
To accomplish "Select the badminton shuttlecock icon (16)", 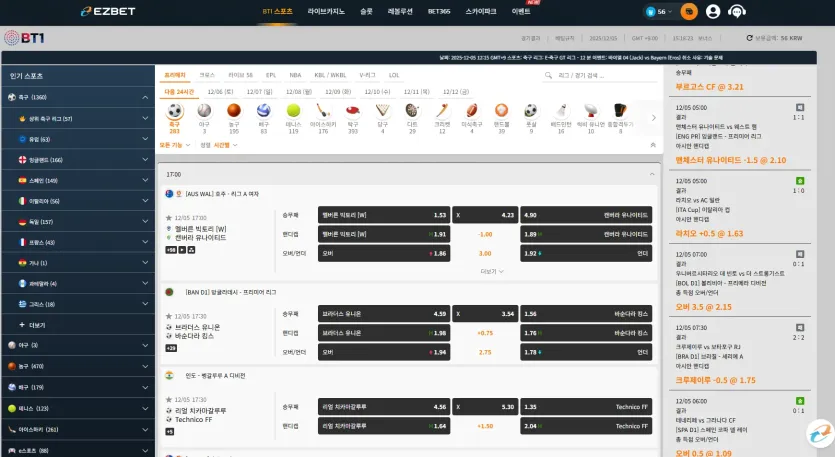I will pos(561,111).
